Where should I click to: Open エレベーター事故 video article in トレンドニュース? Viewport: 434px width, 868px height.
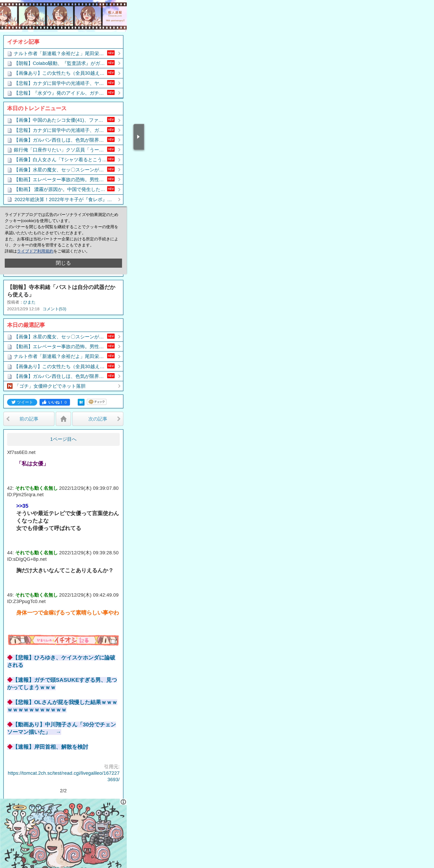63,180
